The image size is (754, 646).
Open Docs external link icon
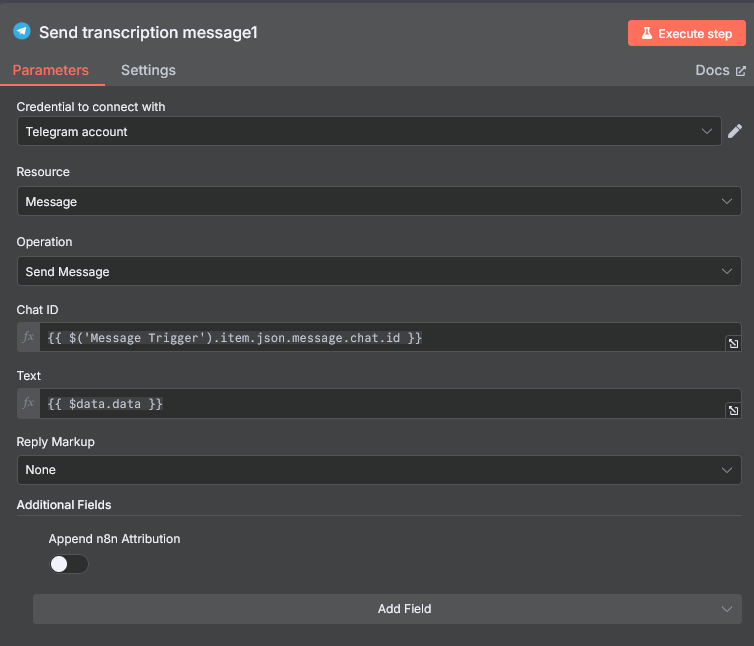(x=741, y=71)
